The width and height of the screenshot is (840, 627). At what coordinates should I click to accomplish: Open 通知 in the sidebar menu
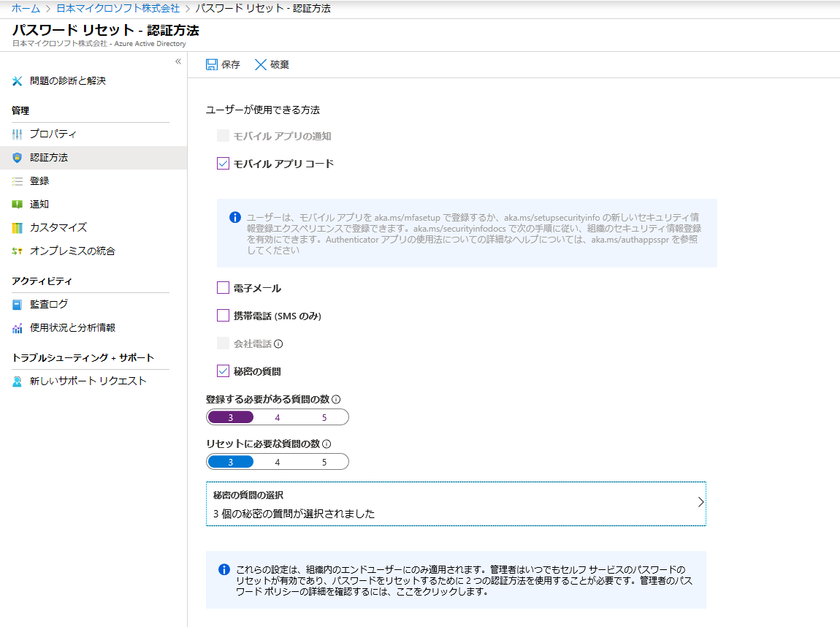[x=39, y=204]
